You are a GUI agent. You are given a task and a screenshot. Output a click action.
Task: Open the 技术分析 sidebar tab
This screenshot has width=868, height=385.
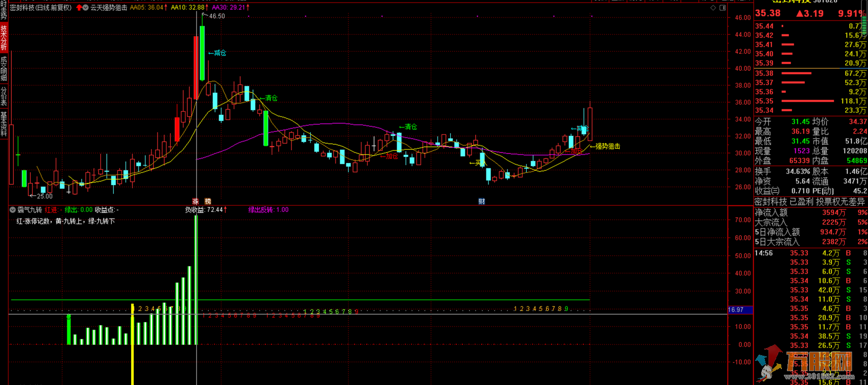point(4,38)
